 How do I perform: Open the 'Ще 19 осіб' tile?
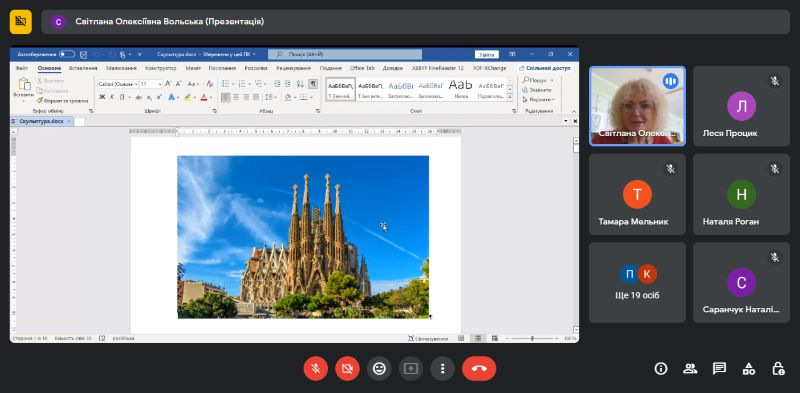click(637, 282)
